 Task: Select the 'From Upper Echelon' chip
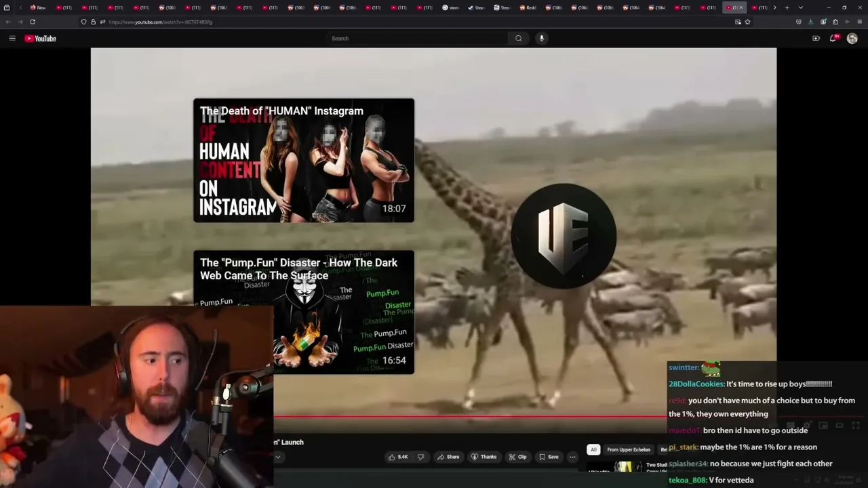[x=629, y=449]
